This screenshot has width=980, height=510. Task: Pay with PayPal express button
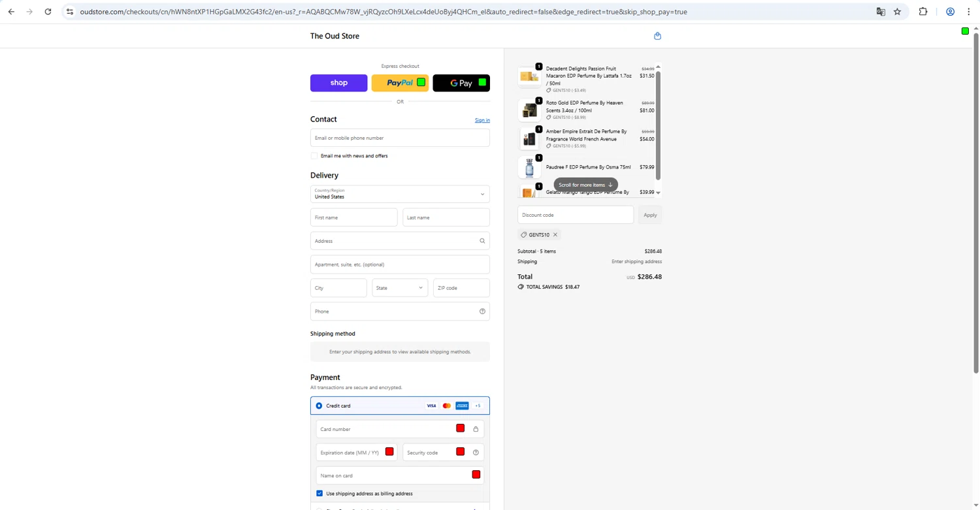[x=400, y=83]
